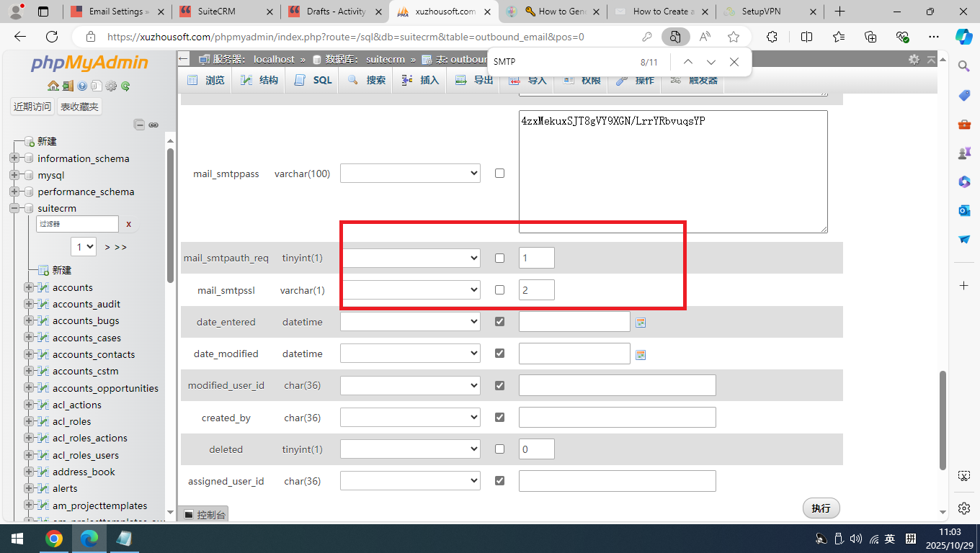Go to next SMTP find result
This screenshot has height=553, width=980.
click(x=711, y=62)
